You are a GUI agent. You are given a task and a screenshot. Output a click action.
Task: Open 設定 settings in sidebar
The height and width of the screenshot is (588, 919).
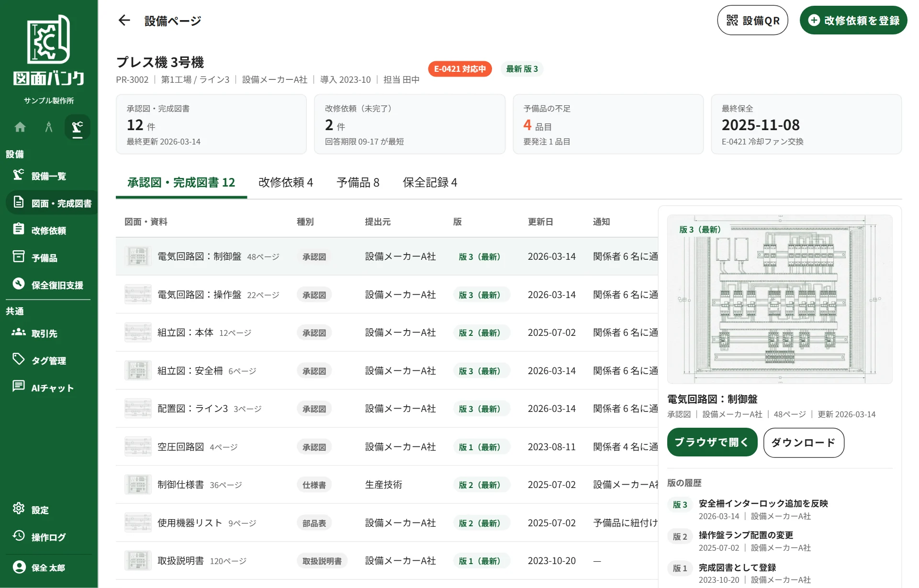(49, 510)
